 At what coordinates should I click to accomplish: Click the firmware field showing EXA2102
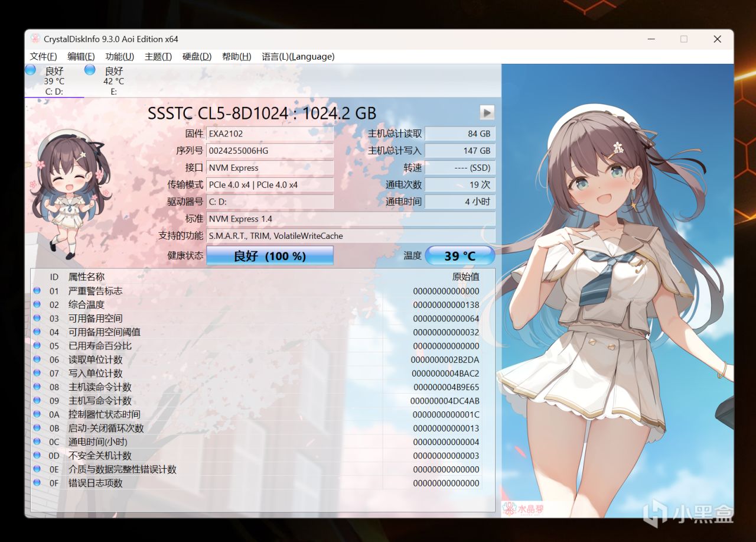270,134
